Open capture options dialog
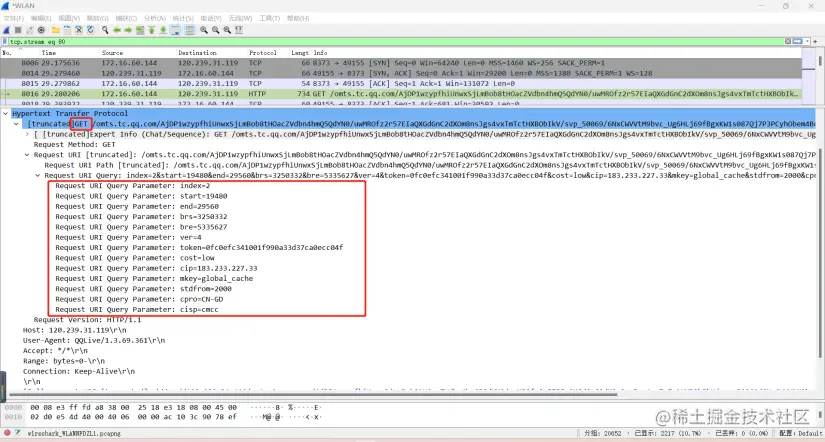Viewport: 825px width, 442px height. [x=41, y=30]
